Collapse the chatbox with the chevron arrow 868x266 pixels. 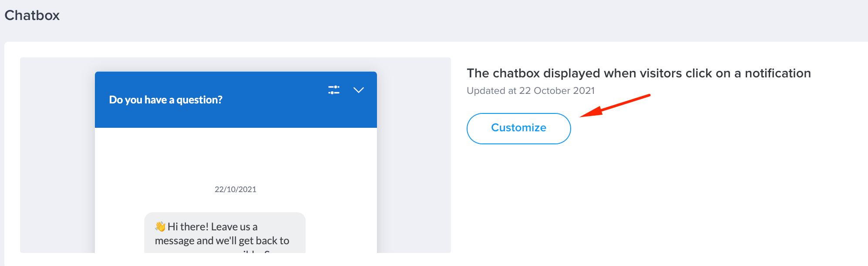358,90
